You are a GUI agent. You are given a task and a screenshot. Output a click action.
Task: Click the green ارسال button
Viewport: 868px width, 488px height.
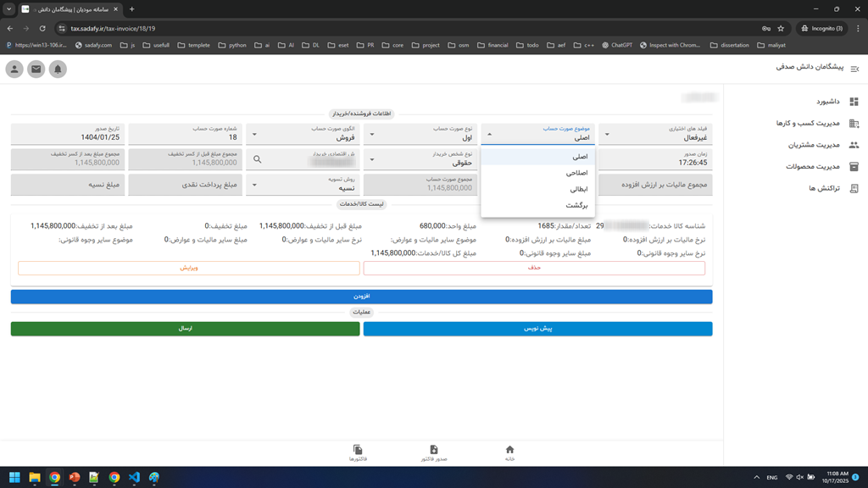point(185,329)
